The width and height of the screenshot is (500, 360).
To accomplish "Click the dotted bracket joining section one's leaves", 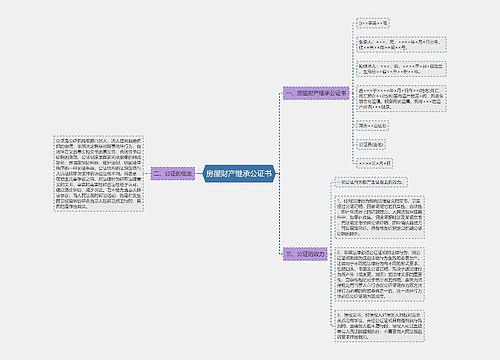I will pyautogui.click(x=353, y=93).
